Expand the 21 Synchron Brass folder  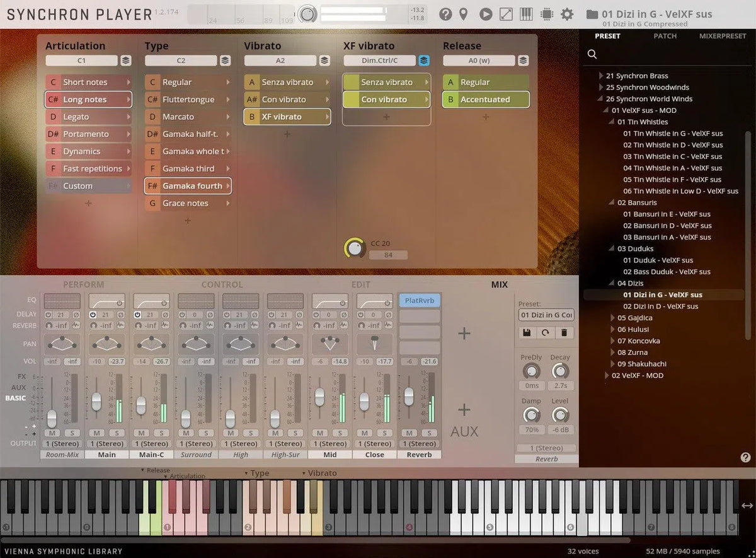[601, 76]
